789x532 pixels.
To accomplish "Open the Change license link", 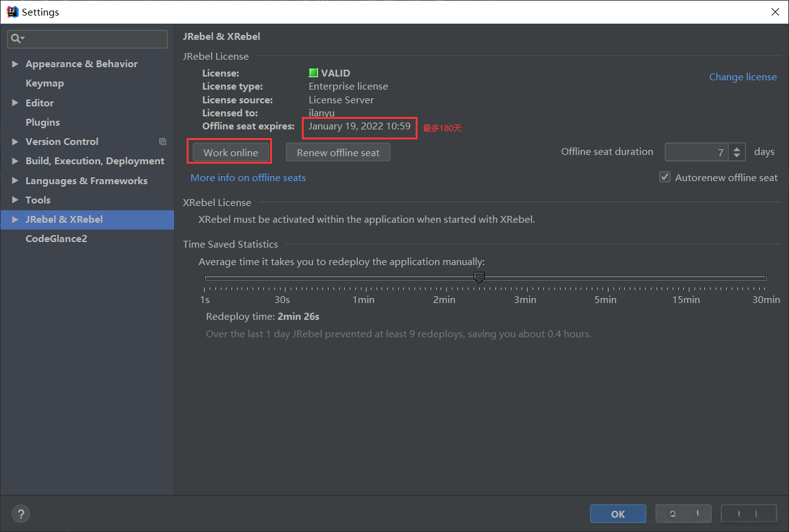I will (x=743, y=77).
